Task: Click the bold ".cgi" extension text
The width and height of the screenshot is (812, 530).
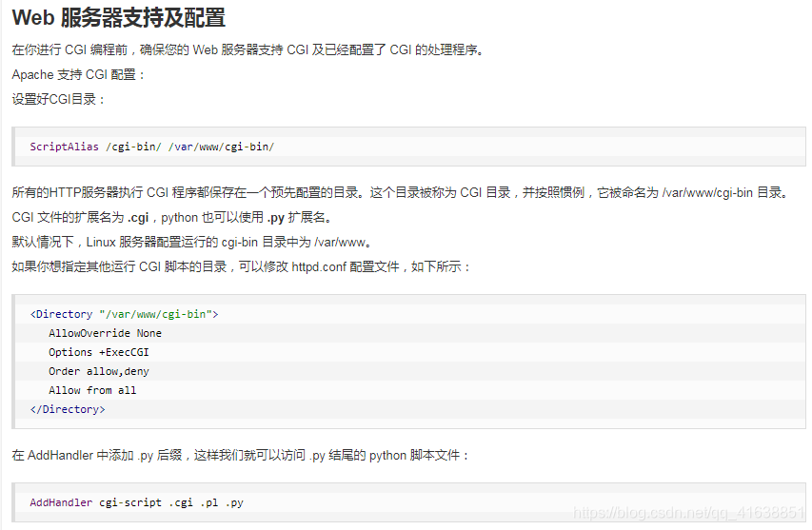Action: 138,217
